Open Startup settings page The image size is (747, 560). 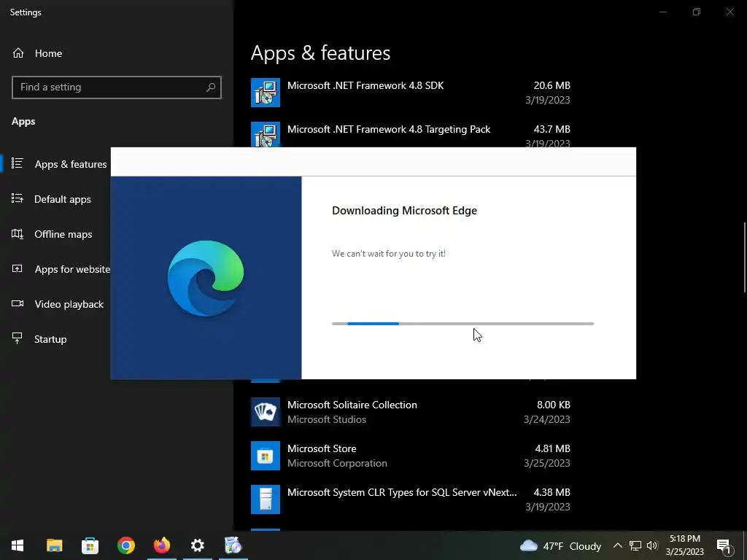point(50,339)
